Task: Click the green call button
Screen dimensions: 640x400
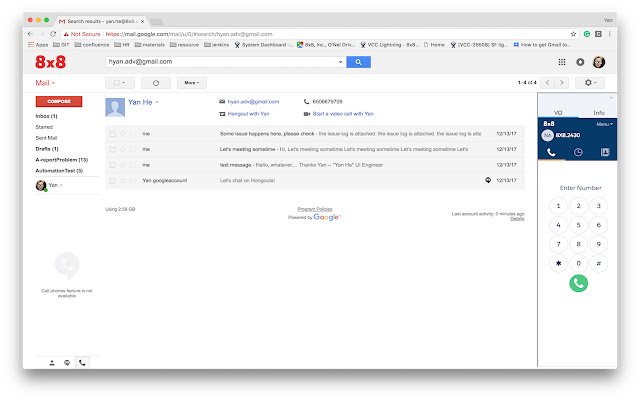Action: (x=578, y=283)
